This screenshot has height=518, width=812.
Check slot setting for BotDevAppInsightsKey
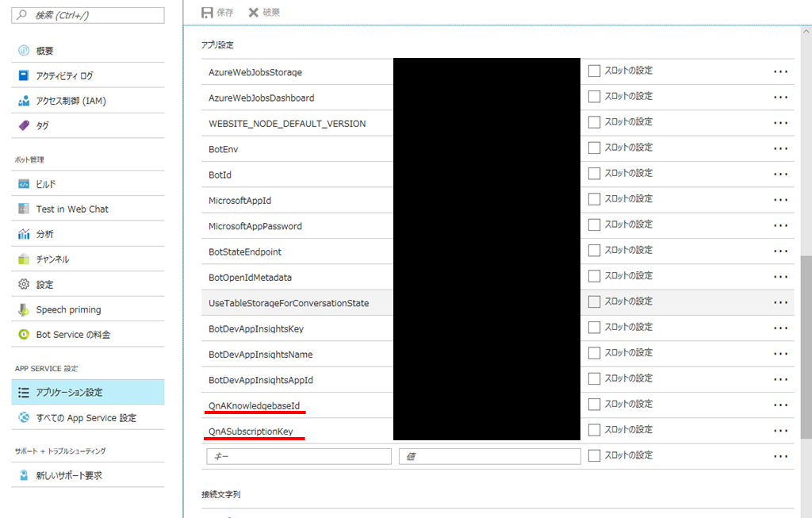(595, 328)
